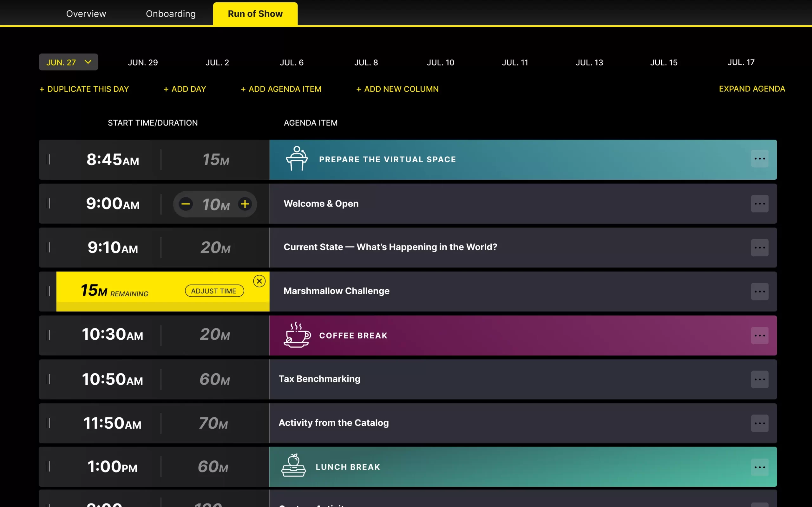
Task: Open the JUN. 27 date dropdown
Action: pyautogui.click(x=69, y=62)
